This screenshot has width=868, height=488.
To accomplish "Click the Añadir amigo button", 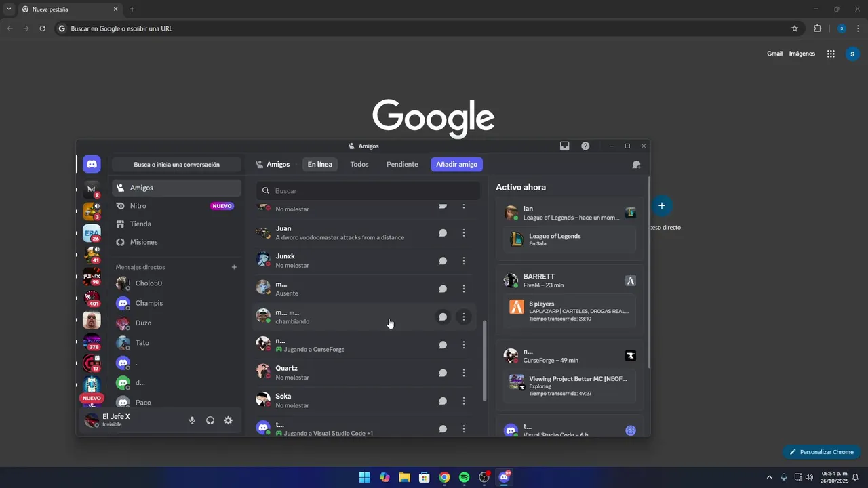I will click(x=457, y=165).
